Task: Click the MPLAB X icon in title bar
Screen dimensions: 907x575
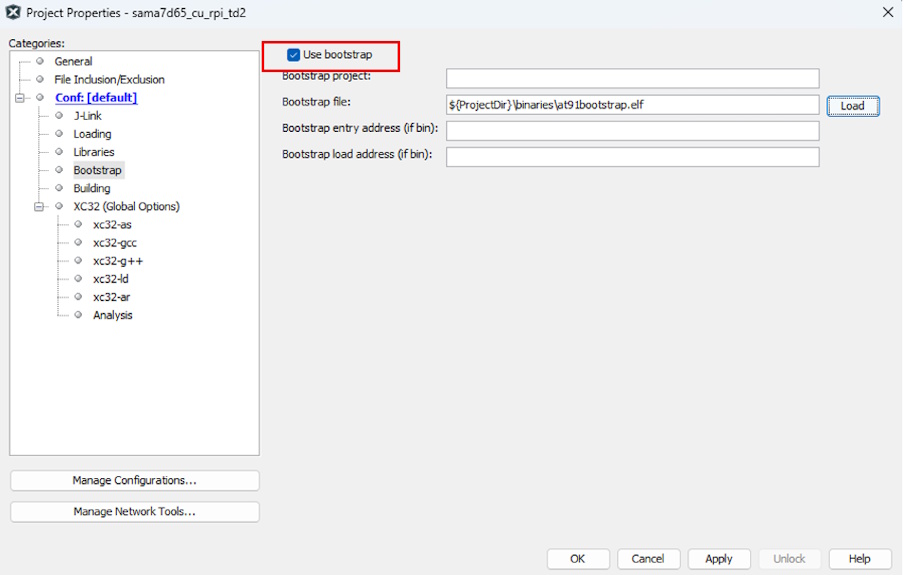Action: (13, 13)
